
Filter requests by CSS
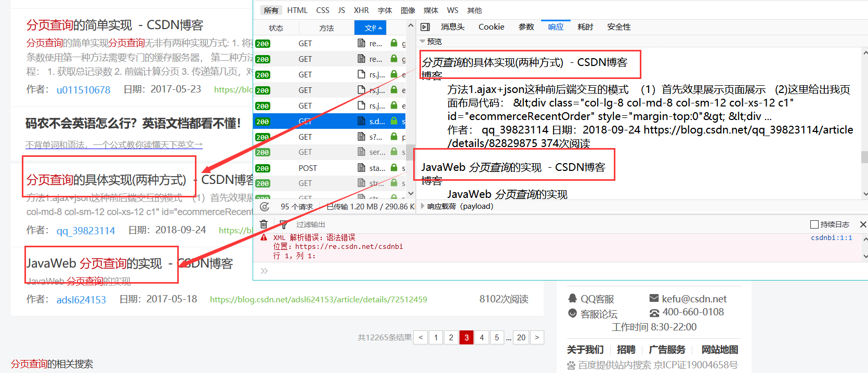(x=323, y=10)
